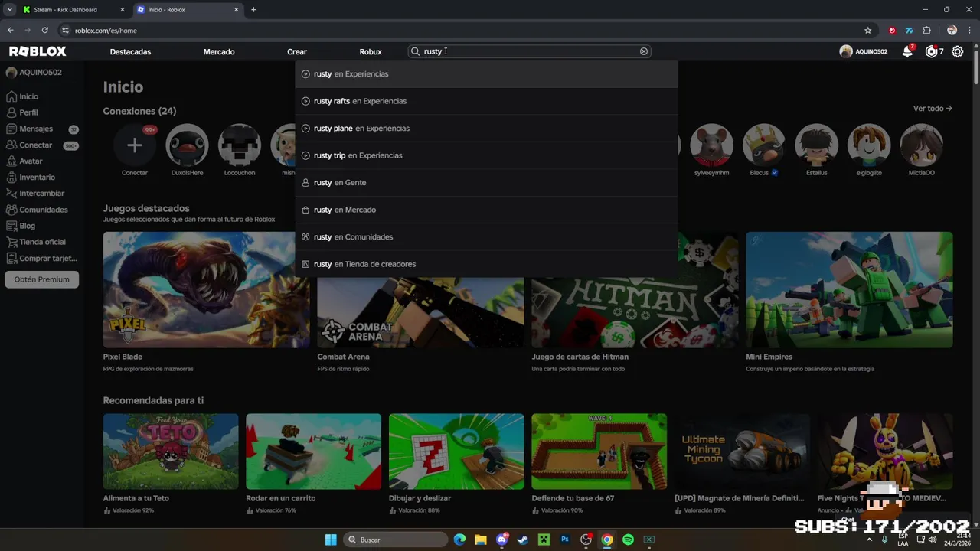The width and height of the screenshot is (980, 551).
Task: Click the plus Conectar friend button
Action: (x=135, y=145)
